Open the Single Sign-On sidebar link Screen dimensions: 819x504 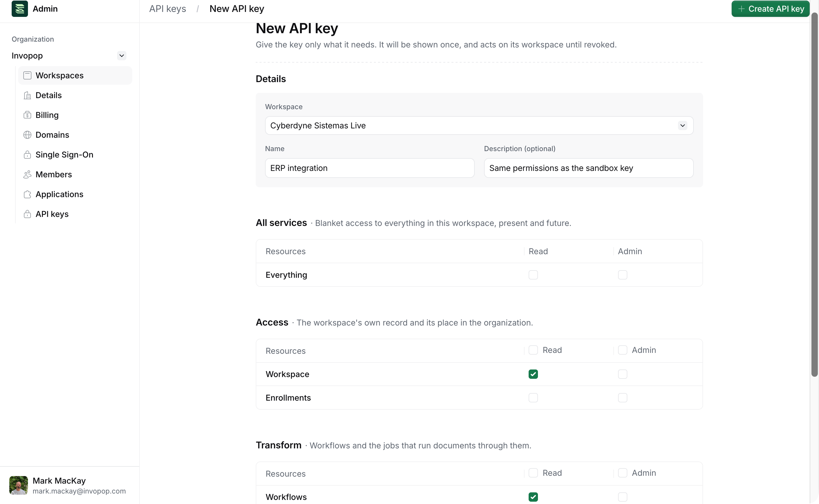(x=75, y=155)
